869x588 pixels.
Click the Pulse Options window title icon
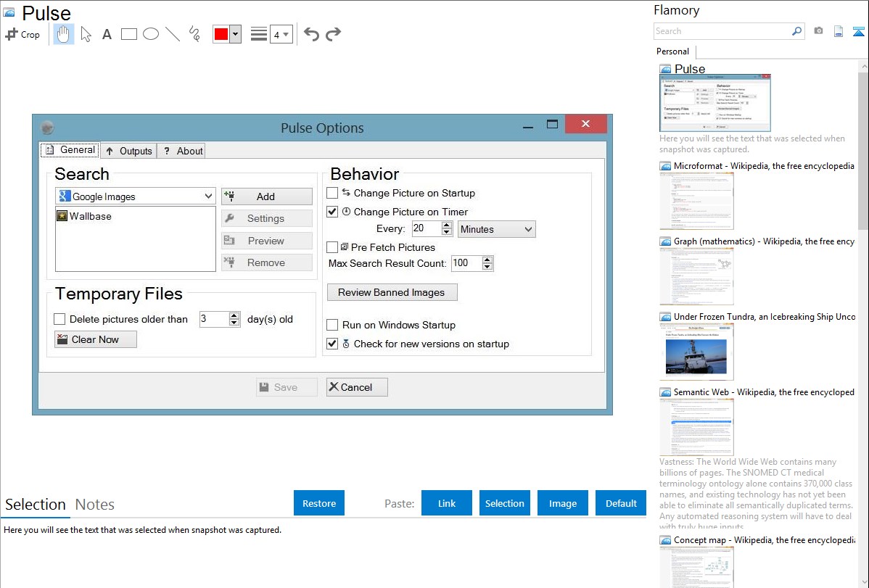click(x=48, y=128)
